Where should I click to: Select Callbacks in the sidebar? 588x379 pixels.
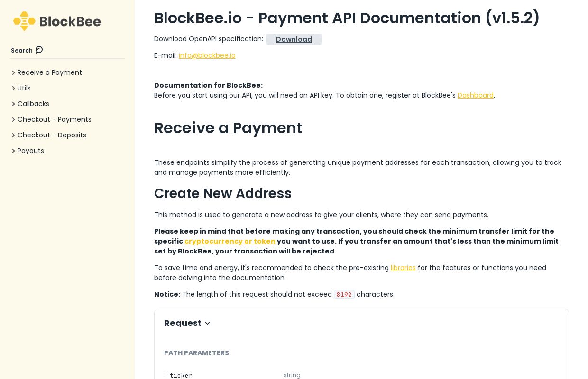pyautogui.click(x=33, y=104)
